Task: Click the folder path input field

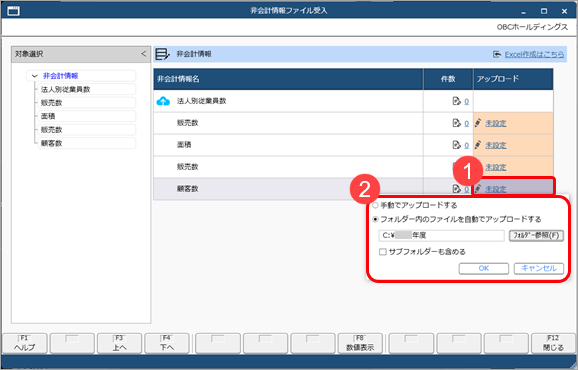Action: [442, 235]
